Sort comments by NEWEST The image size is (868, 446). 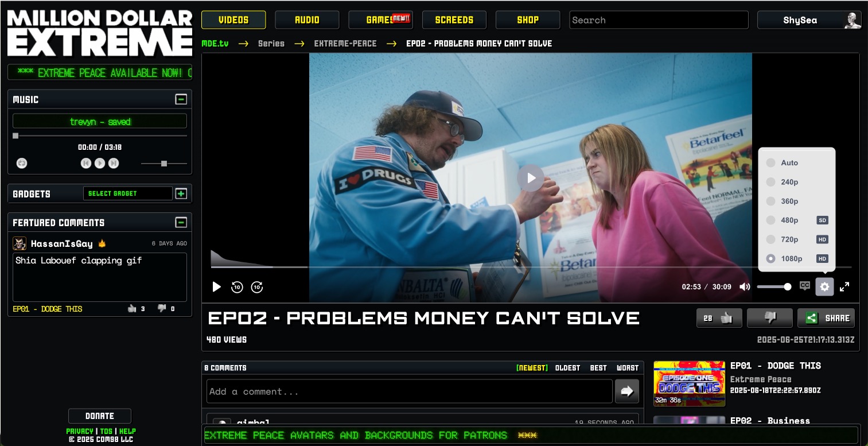point(532,368)
